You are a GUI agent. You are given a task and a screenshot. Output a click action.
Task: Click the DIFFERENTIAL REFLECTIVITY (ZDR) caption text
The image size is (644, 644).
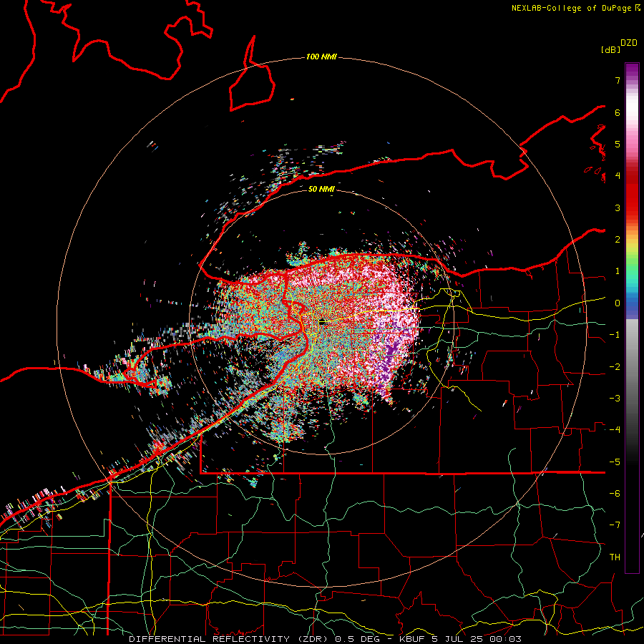228,639
